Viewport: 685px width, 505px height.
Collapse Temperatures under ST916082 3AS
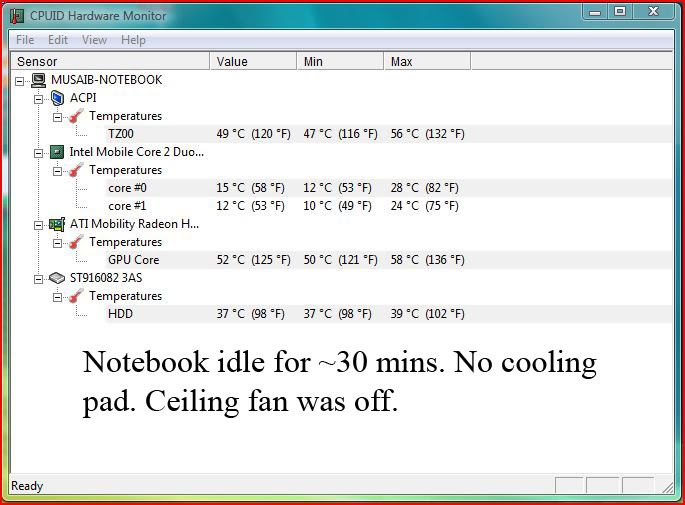tap(57, 297)
